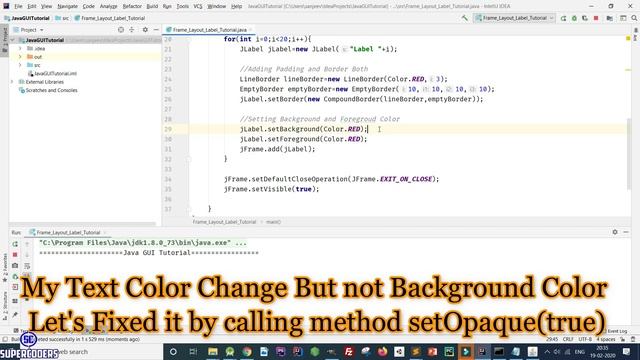Open the File menu

(18, 6)
